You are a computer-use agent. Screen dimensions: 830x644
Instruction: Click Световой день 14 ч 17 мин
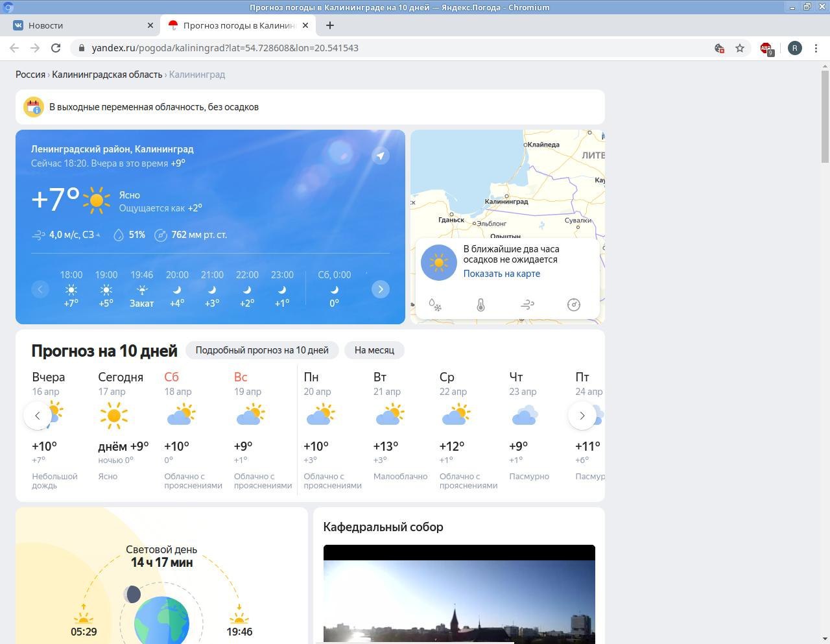tap(161, 556)
